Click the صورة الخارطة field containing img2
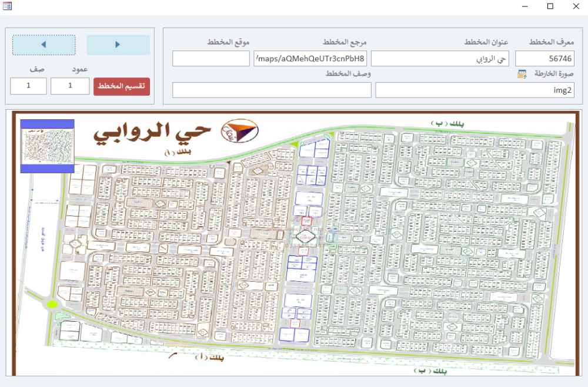 475,90
